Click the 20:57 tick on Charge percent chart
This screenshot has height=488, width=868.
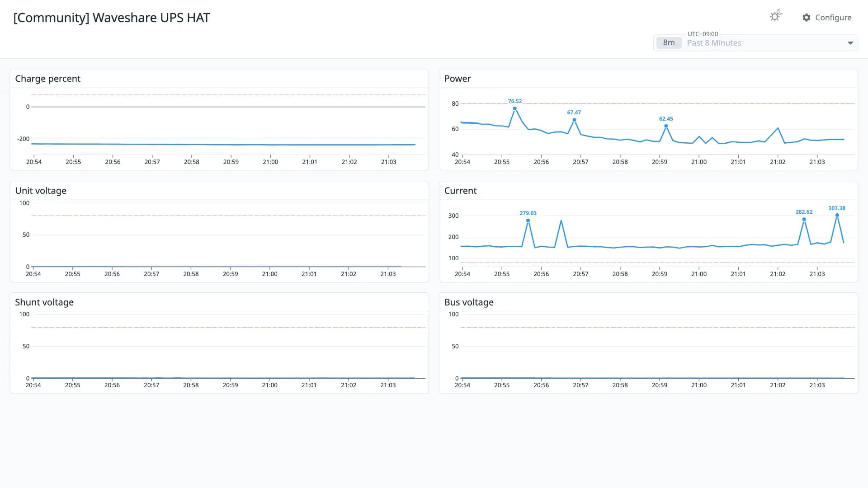tap(152, 162)
